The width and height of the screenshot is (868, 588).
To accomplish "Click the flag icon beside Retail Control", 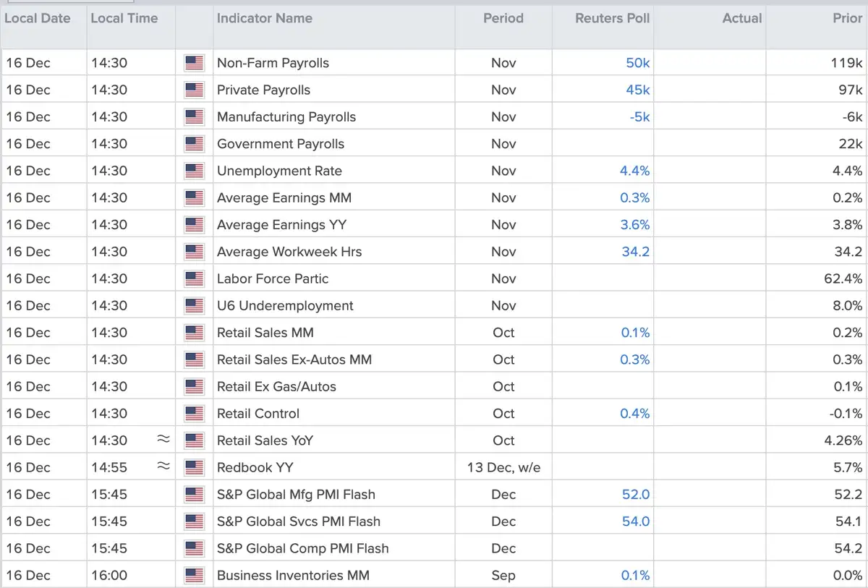I will pyautogui.click(x=194, y=414).
